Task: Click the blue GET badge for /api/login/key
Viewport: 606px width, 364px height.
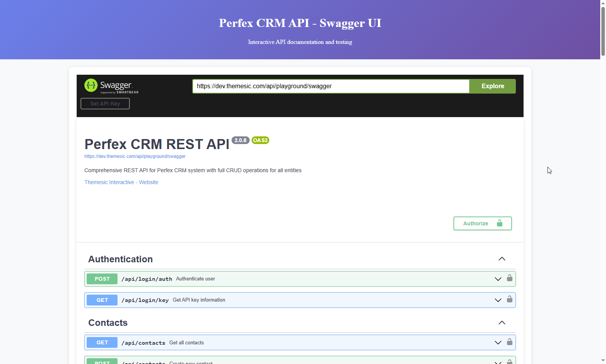Action: click(x=102, y=300)
